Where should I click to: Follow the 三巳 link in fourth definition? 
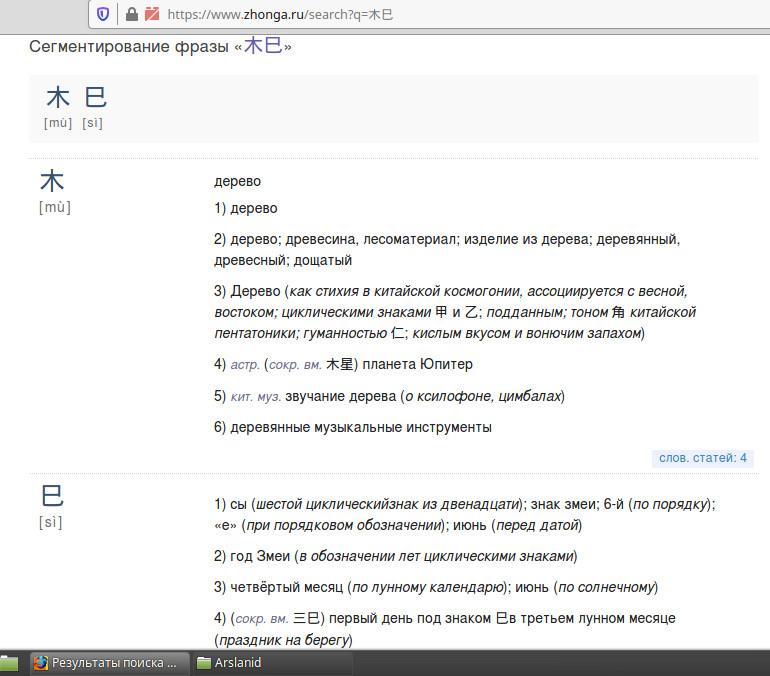pos(305,618)
